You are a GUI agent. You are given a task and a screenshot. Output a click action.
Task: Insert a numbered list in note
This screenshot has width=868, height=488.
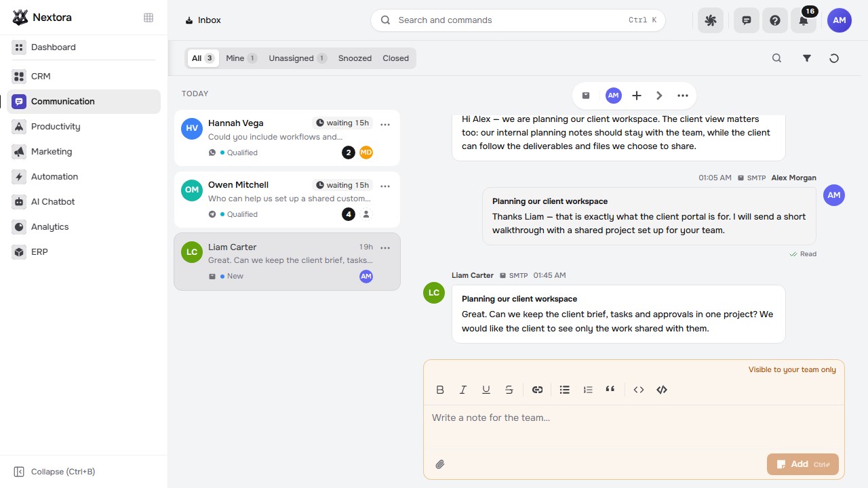click(x=588, y=390)
